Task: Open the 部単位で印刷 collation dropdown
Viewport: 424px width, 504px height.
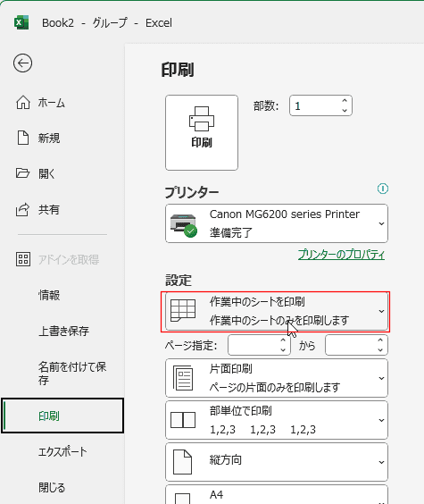Action: pyautogui.click(x=277, y=420)
